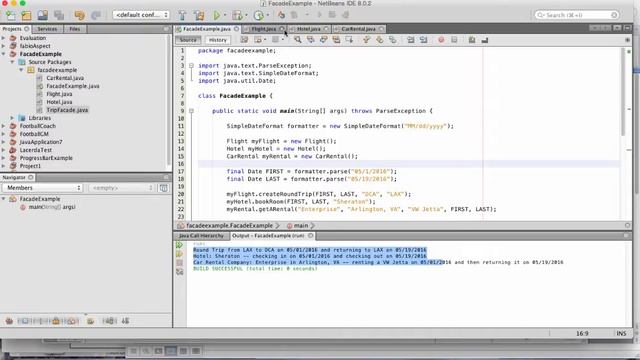Screen dimensions: 640x360
Task: Collapse the import fold at line 3
Action: pos(191,66)
